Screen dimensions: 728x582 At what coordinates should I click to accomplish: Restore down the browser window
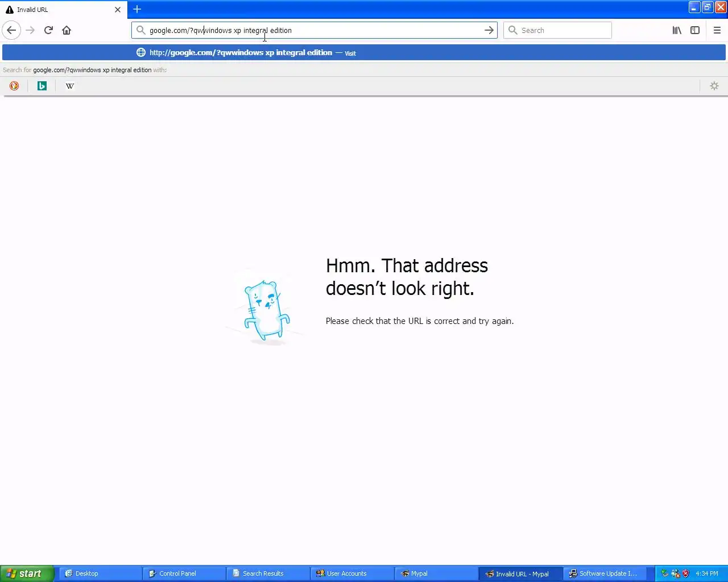click(708, 7)
